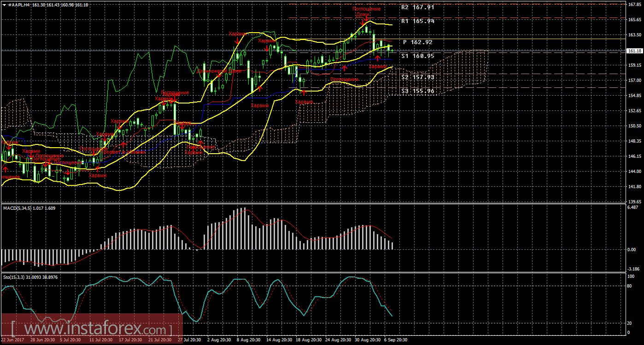Select the S3 155.96 support label

pyautogui.click(x=417, y=91)
